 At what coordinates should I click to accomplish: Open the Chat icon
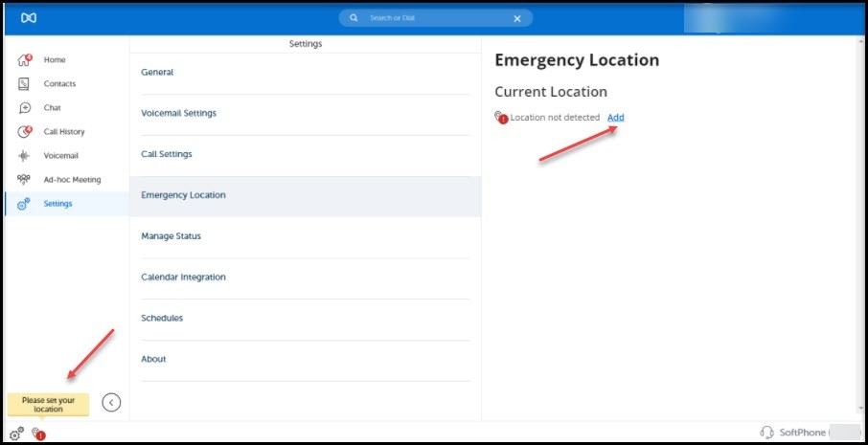pyautogui.click(x=25, y=108)
